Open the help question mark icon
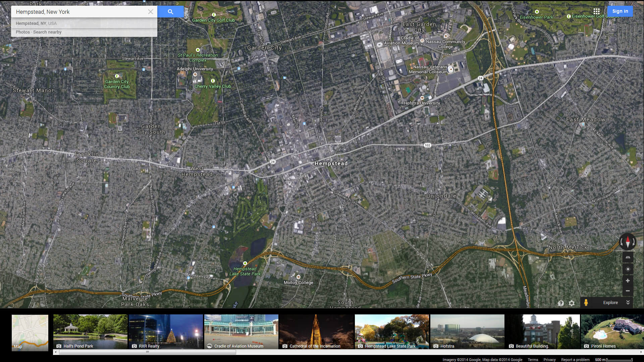Viewport: 644px width, 362px height. (561, 303)
